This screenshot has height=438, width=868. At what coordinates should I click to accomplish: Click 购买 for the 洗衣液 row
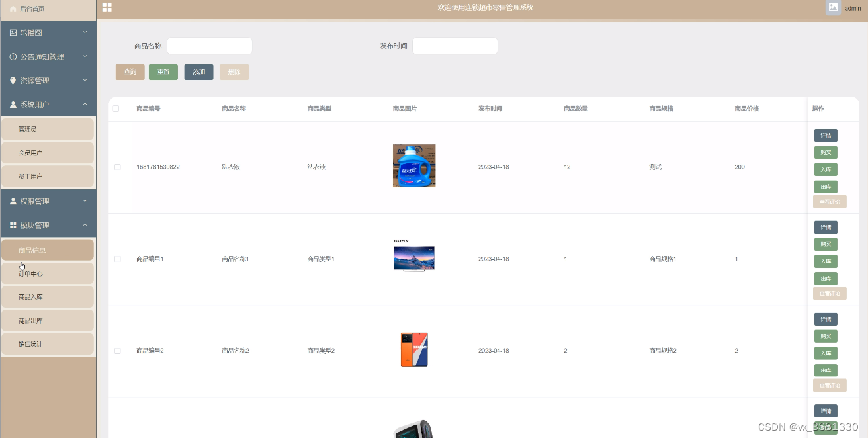826,153
